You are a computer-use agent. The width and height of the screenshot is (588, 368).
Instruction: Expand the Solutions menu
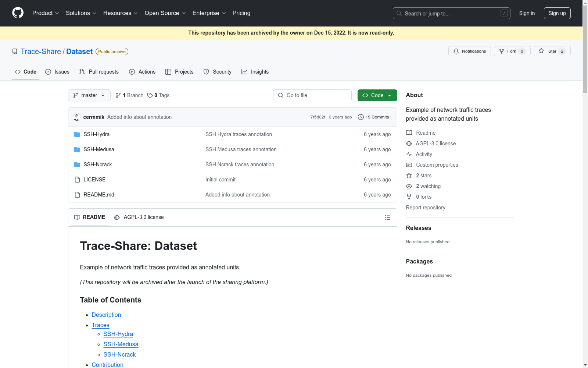81,13
